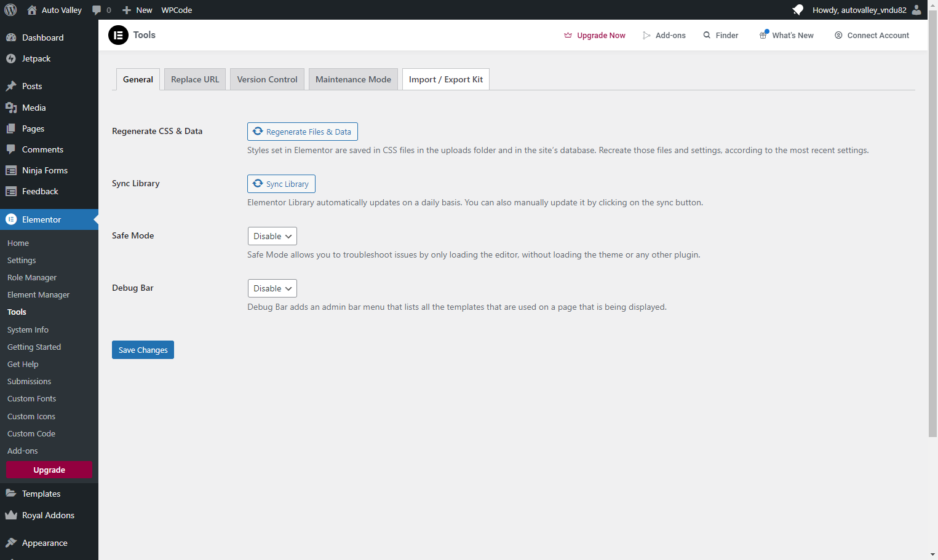Open Role Manager submenu item
The image size is (938, 560).
point(32,277)
